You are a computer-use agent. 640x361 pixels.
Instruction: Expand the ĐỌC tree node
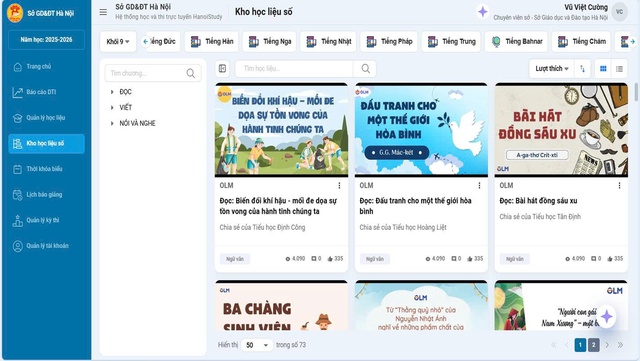(x=112, y=92)
